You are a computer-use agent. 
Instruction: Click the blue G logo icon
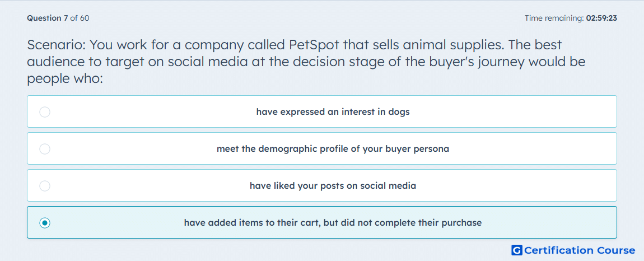[517, 250]
